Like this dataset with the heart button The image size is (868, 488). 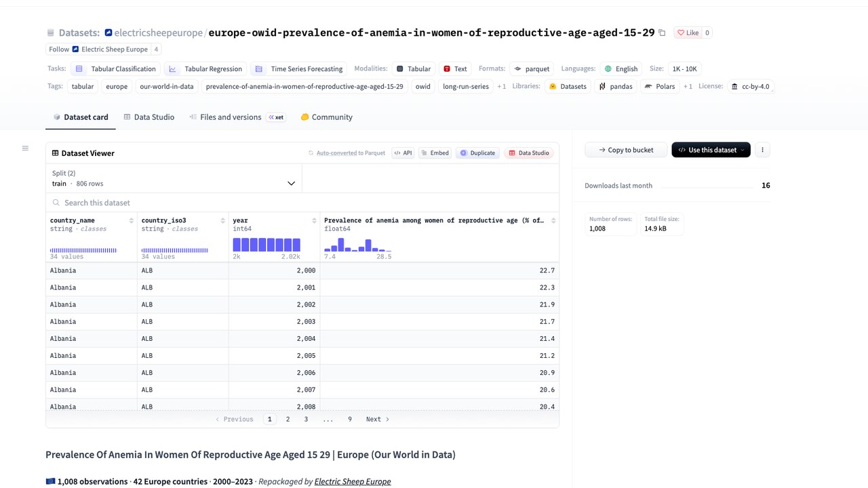688,33
